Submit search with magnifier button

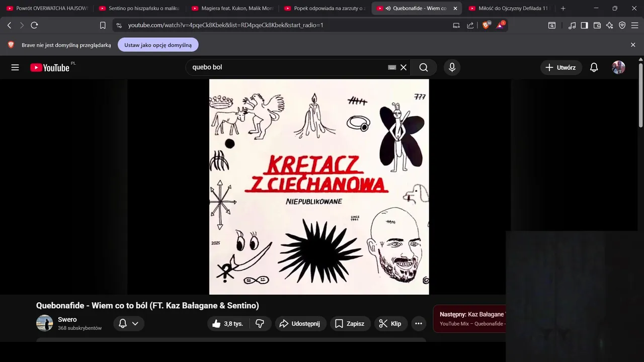point(424,67)
